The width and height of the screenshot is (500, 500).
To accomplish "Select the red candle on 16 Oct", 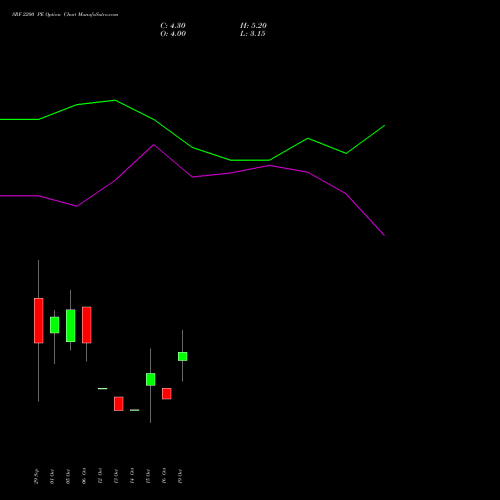I will click(167, 394).
